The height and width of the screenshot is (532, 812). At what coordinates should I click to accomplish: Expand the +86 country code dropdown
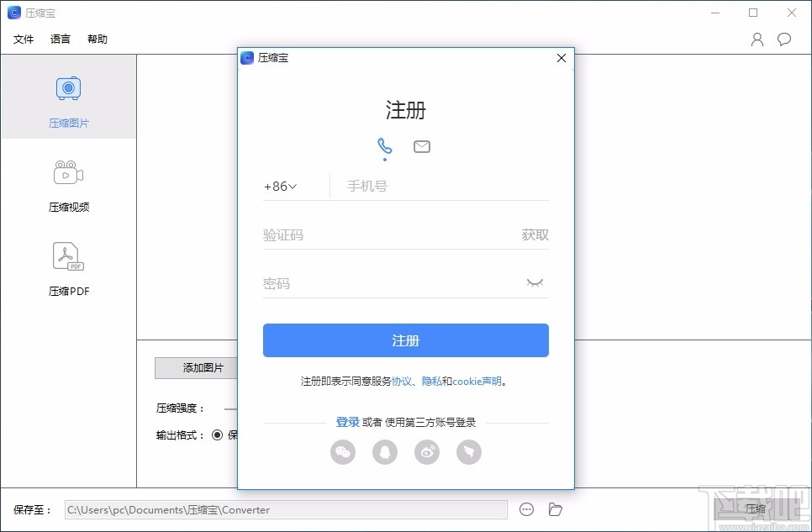[280, 187]
